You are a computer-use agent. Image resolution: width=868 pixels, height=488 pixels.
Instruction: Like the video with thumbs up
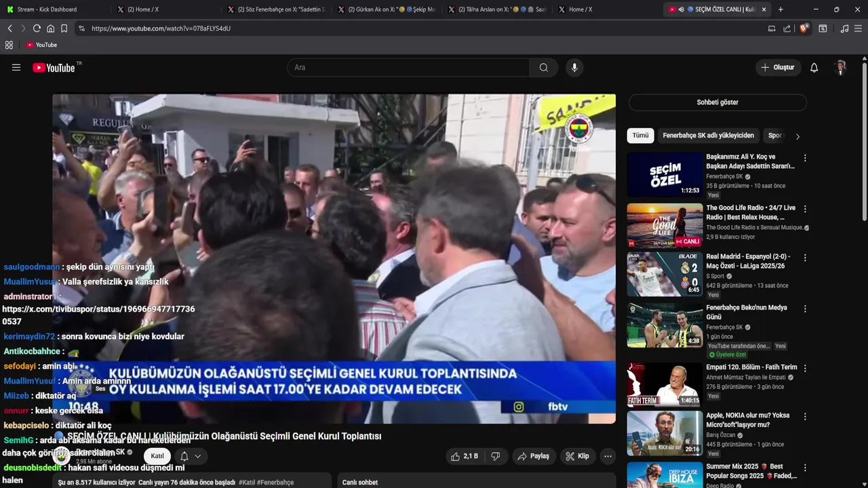pos(465,457)
